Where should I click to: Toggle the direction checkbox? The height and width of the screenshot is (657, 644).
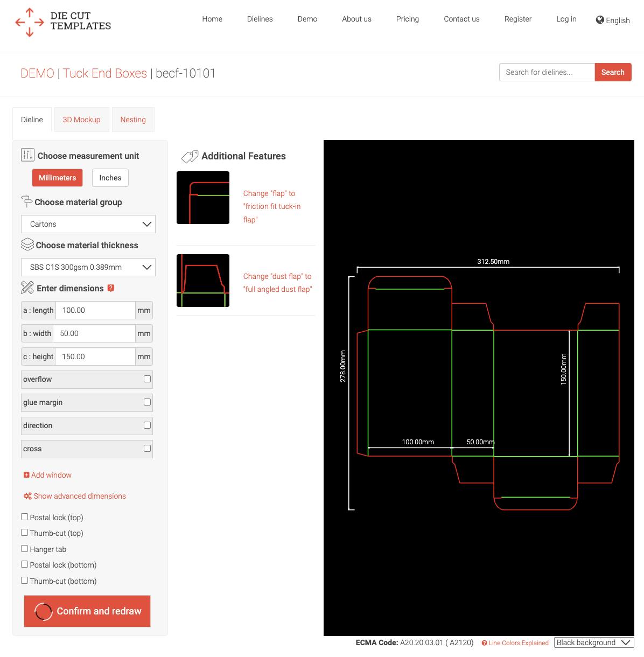147,425
